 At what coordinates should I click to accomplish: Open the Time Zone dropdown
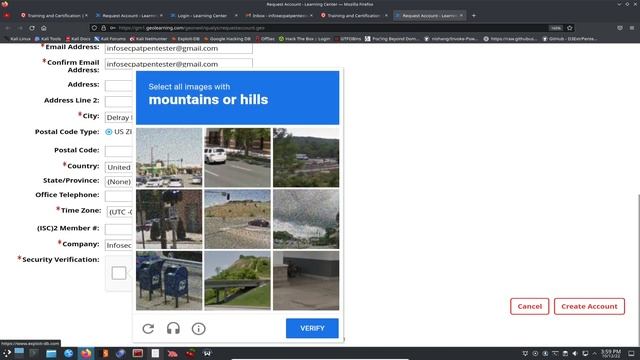click(x=120, y=212)
